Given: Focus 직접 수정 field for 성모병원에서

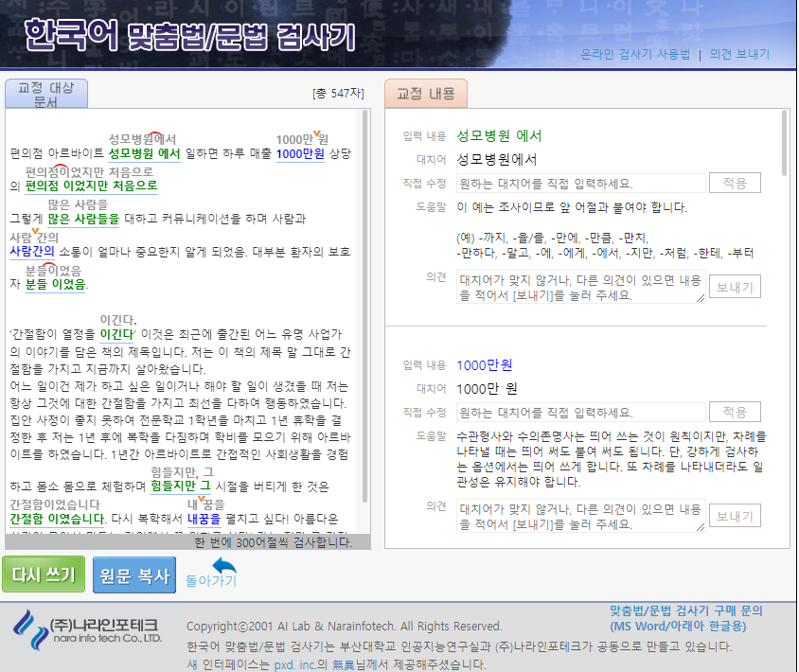Looking at the screenshot, I should 581,184.
